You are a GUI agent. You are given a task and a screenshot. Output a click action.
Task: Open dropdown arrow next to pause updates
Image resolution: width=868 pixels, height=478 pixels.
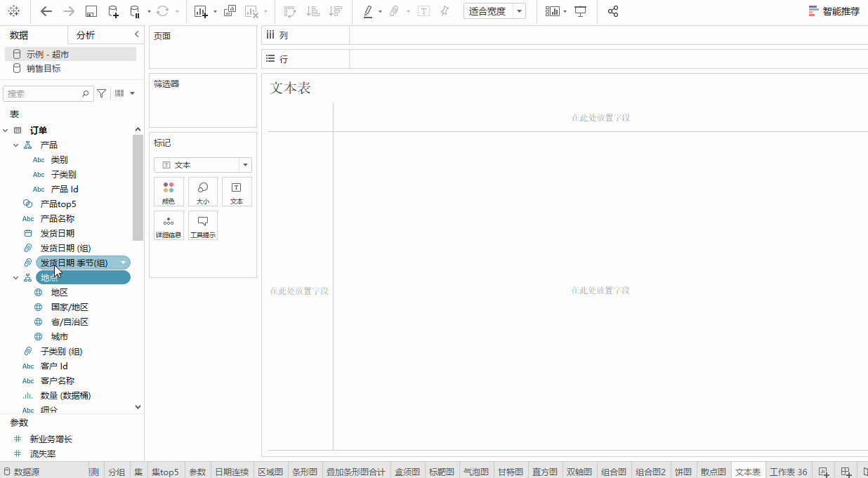click(x=149, y=12)
